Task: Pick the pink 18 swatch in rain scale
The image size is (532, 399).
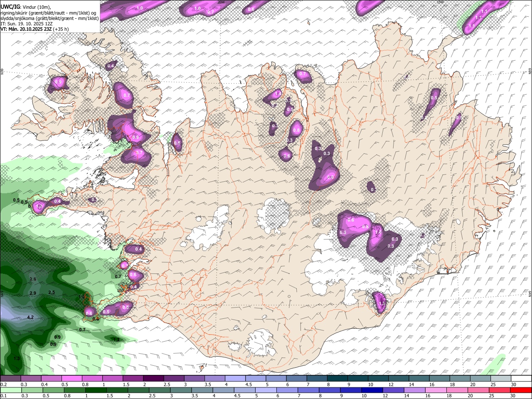Action: pyautogui.click(x=458, y=390)
